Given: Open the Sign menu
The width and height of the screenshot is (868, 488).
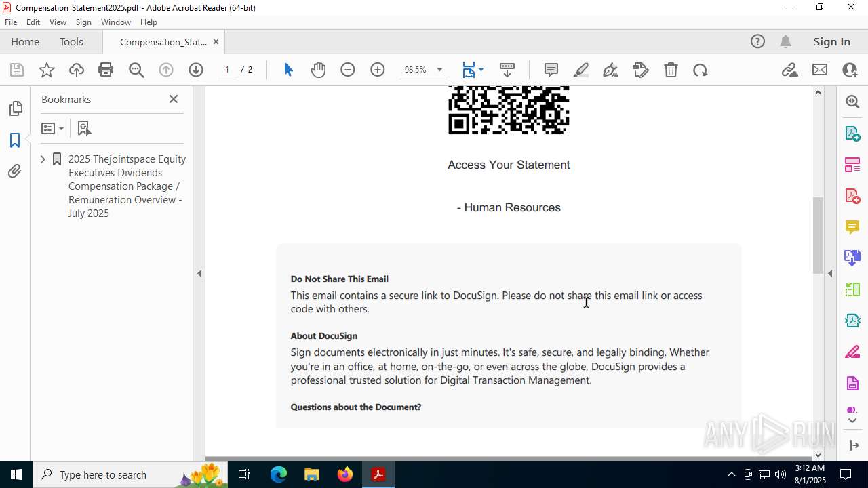Looking at the screenshot, I should point(83,22).
